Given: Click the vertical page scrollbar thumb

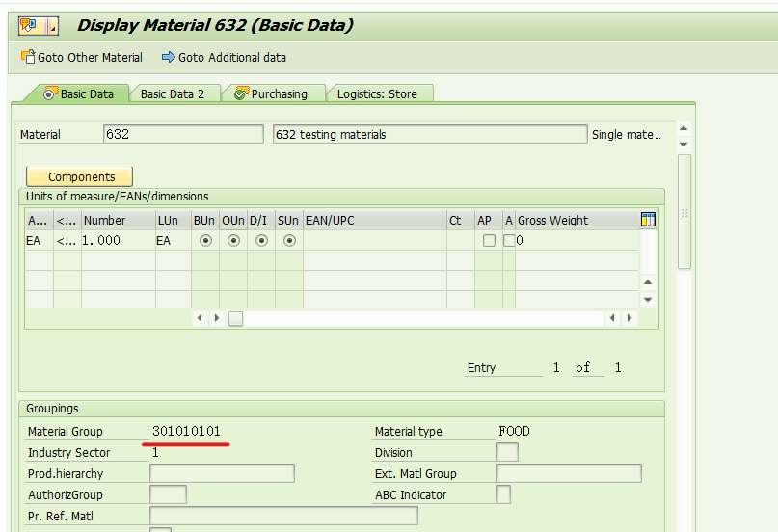Looking at the screenshot, I should (684, 212).
